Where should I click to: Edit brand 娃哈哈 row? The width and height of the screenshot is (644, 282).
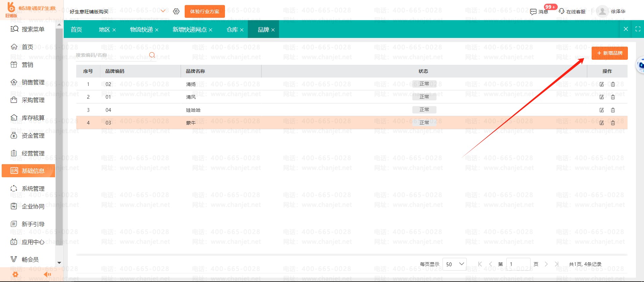pyautogui.click(x=602, y=110)
